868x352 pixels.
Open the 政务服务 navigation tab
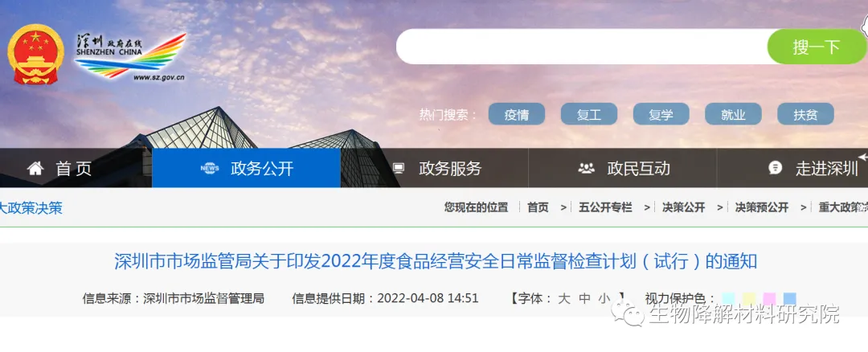435,168
